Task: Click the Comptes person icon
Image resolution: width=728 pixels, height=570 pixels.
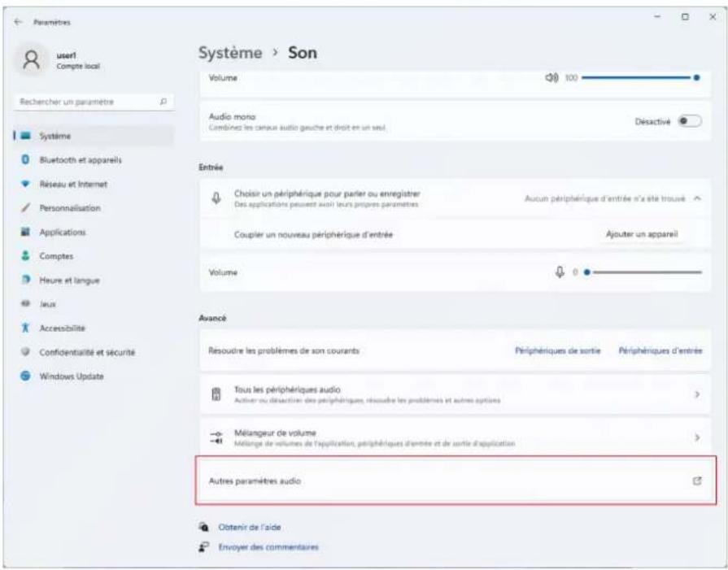Action: 25,256
